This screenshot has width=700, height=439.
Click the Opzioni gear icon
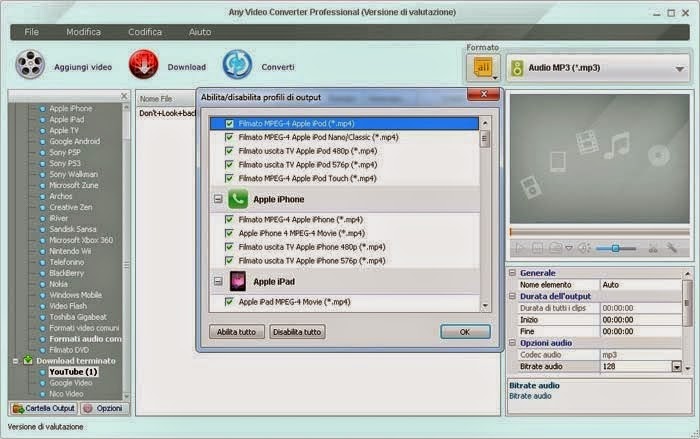pyautogui.click(x=88, y=408)
